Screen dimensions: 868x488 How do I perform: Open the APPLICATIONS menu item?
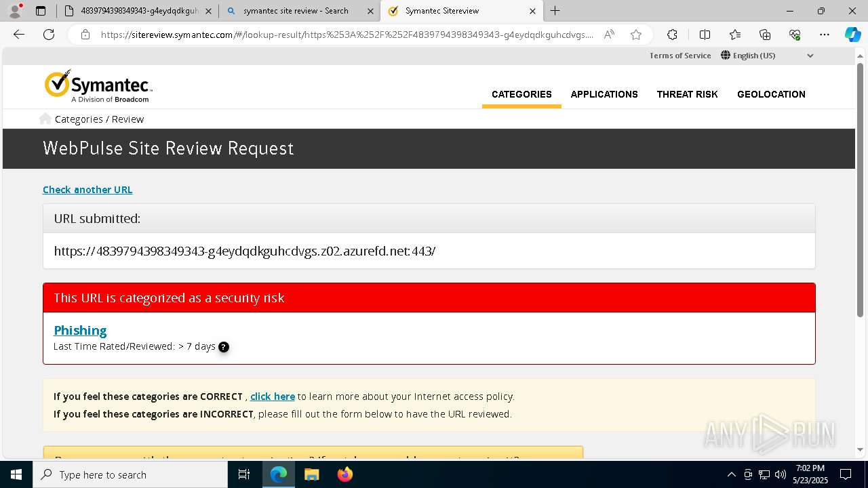pyautogui.click(x=604, y=94)
